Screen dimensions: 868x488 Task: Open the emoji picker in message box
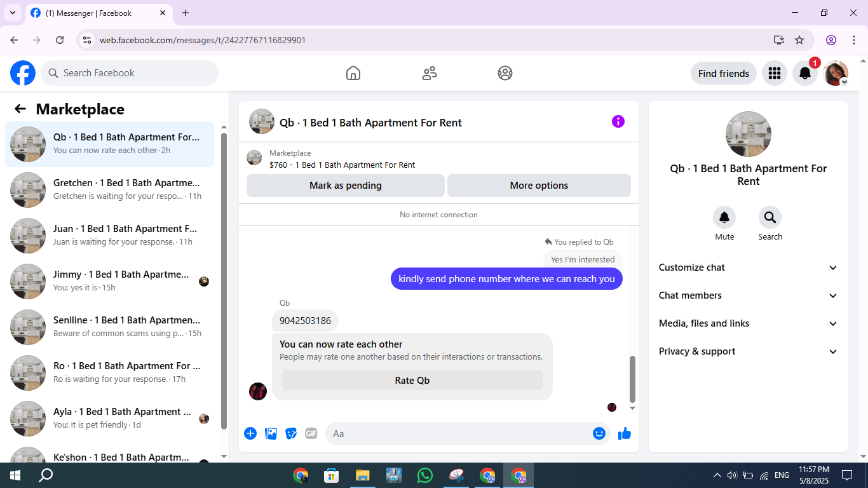[599, 433]
